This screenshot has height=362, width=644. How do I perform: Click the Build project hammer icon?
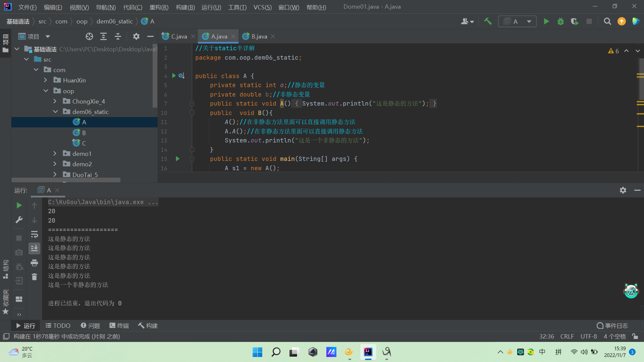488,21
